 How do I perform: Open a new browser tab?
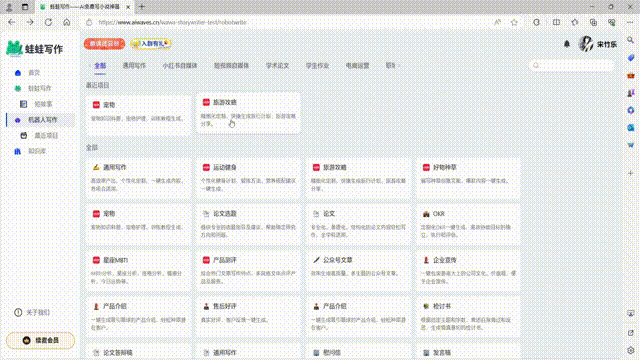(x=142, y=7)
